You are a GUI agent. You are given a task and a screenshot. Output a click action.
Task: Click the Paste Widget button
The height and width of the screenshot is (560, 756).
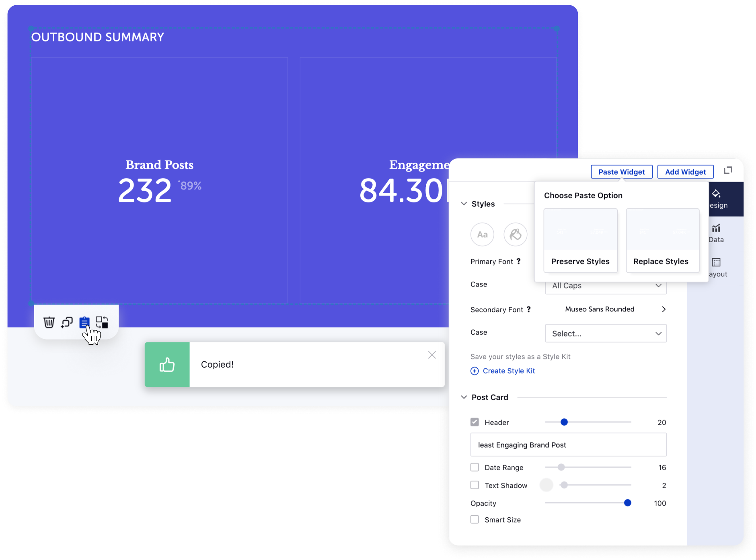(621, 171)
